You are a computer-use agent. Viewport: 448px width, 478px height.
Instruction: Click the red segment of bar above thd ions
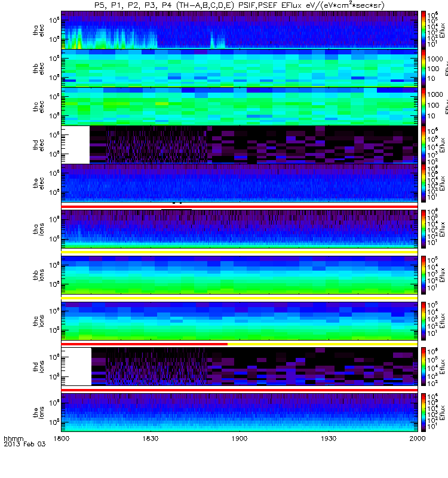[x=145, y=344]
